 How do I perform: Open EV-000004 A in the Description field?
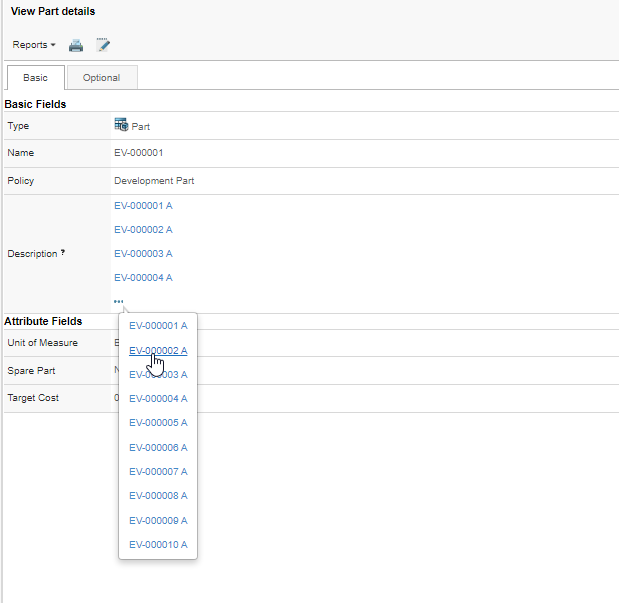[143, 278]
